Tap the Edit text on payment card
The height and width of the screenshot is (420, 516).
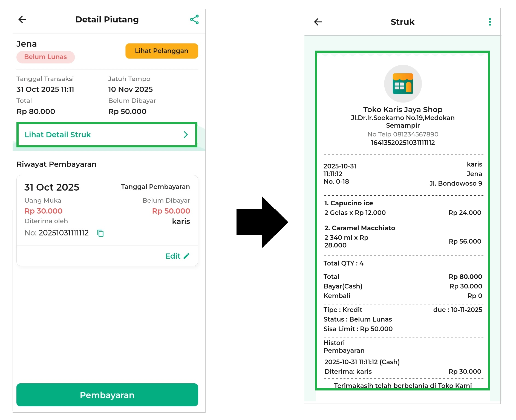click(173, 256)
